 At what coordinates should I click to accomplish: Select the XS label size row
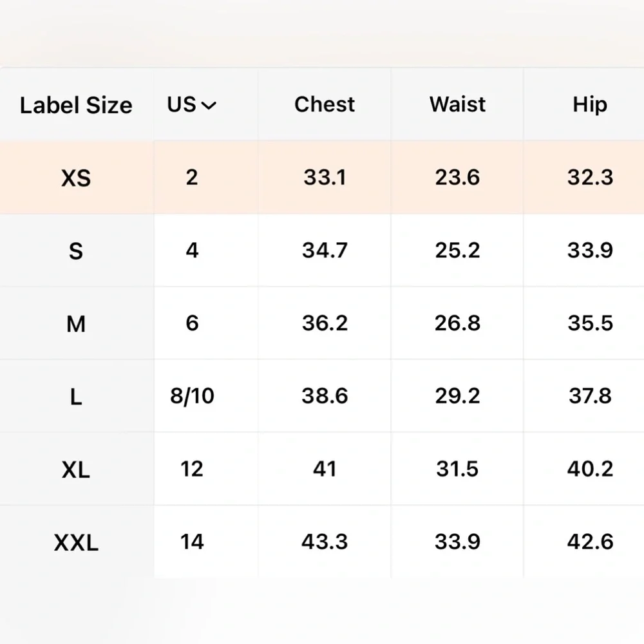pyautogui.click(x=322, y=178)
